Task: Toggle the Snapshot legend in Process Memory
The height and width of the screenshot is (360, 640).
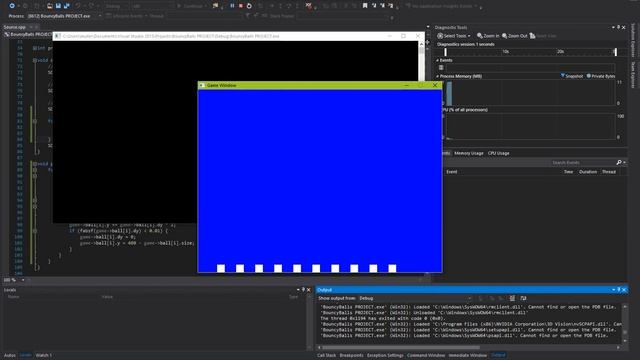Action: [572, 76]
